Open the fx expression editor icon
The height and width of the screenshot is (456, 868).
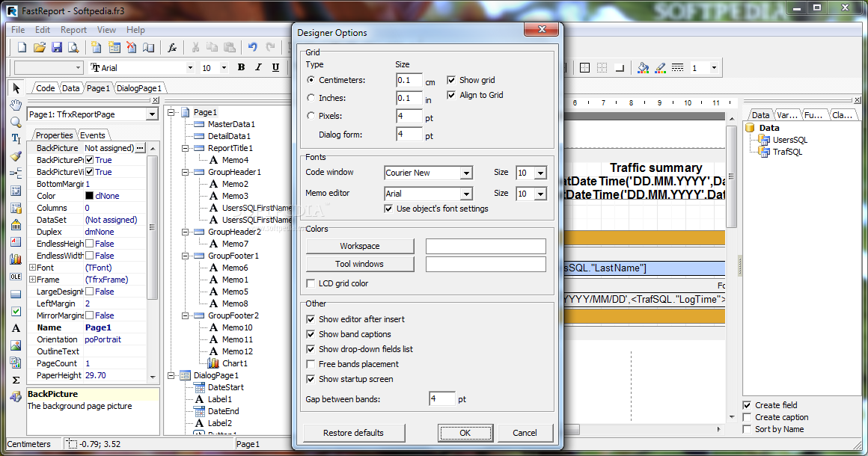[172, 48]
